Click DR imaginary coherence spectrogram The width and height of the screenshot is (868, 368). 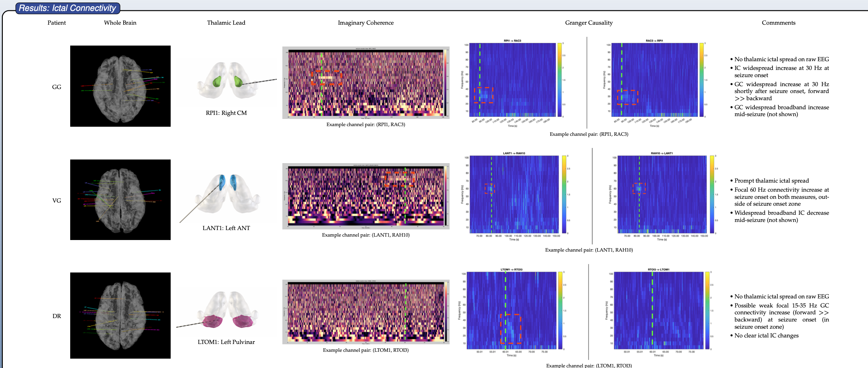click(x=366, y=312)
